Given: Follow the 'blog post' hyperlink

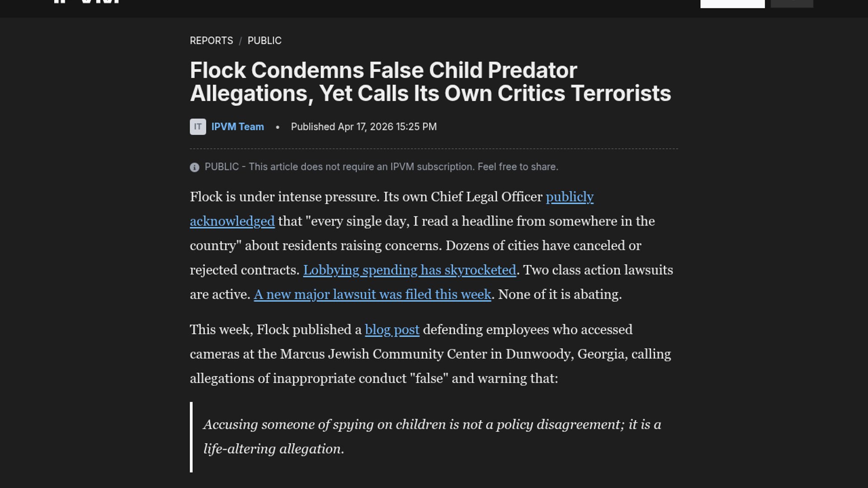Looking at the screenshot, I should coord(392,330).
